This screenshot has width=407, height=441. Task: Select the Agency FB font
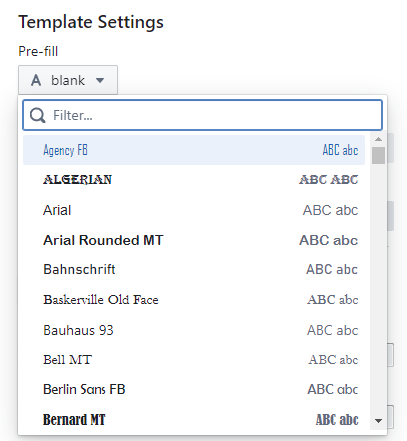(194, 150)
